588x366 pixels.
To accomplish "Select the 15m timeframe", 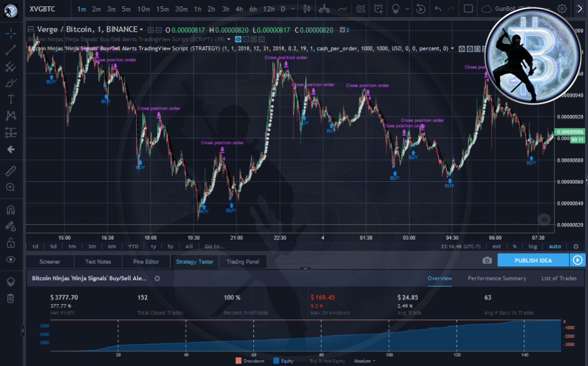I will pyautogui.click(x=163, y=9).
